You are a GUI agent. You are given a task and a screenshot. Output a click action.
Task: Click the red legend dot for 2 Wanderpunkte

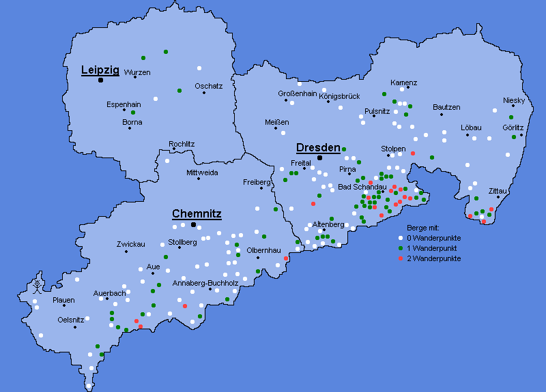point(401,259)
